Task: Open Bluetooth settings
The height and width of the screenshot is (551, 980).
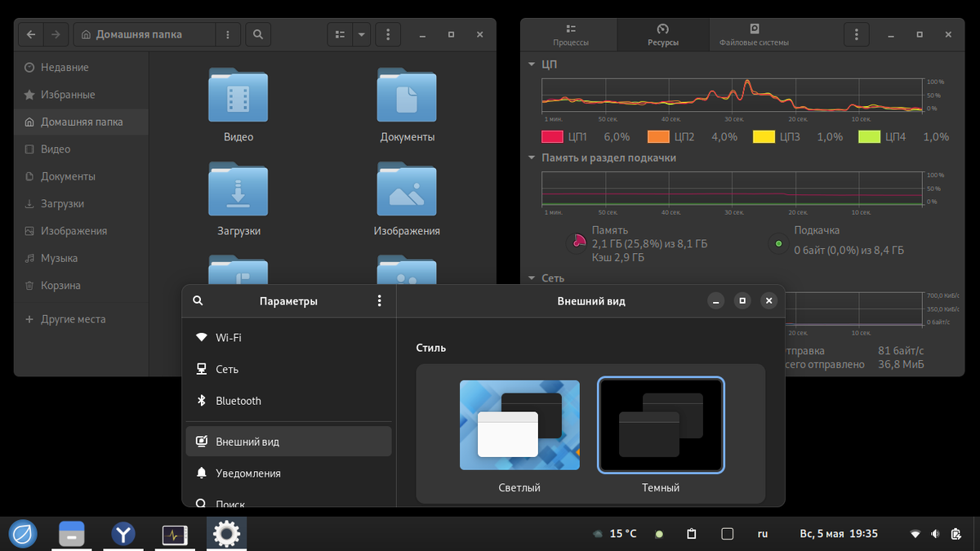Action: pyautogui.click(x=289, y=401)
